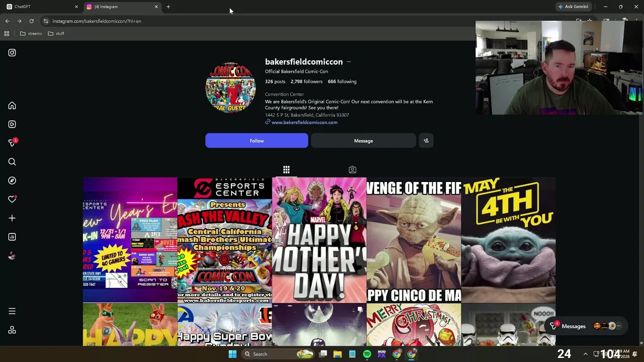Open the Dashboard chart icon in sidebar
Screen dimensions: 644x362
tap(12, 237)
